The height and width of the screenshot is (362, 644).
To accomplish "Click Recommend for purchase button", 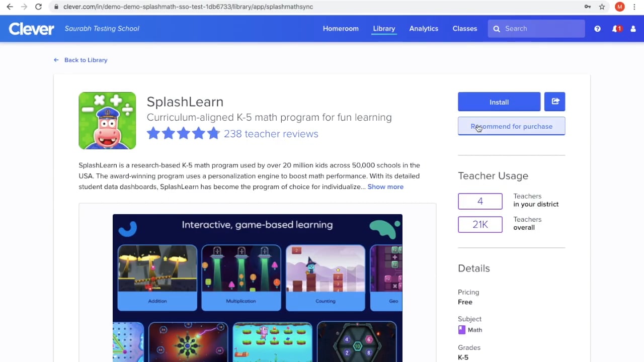I will [x=511, y=126].
